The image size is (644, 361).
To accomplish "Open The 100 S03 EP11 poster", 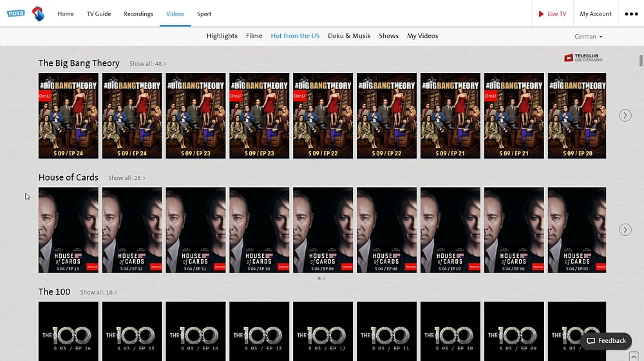I will pyautogui.click(x=386, y=331).
